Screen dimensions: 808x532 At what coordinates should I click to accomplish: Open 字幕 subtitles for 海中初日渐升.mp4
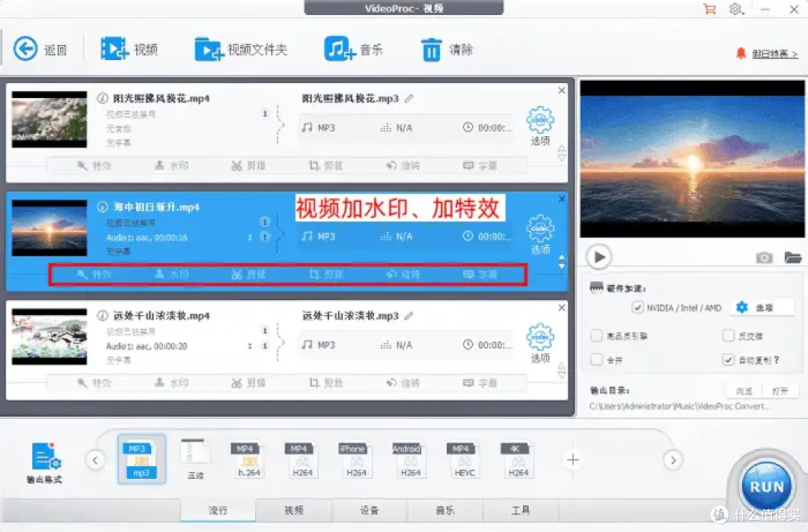point(480,275)
